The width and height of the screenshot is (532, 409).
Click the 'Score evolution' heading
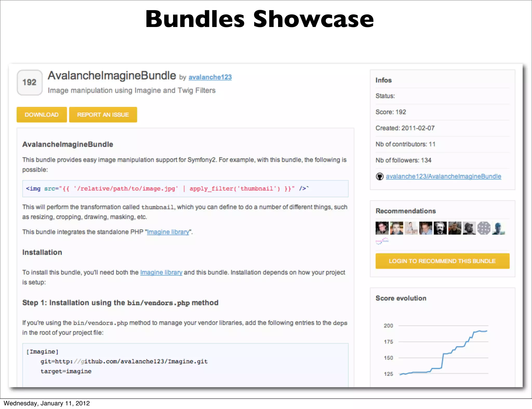(x=401, y=298)
